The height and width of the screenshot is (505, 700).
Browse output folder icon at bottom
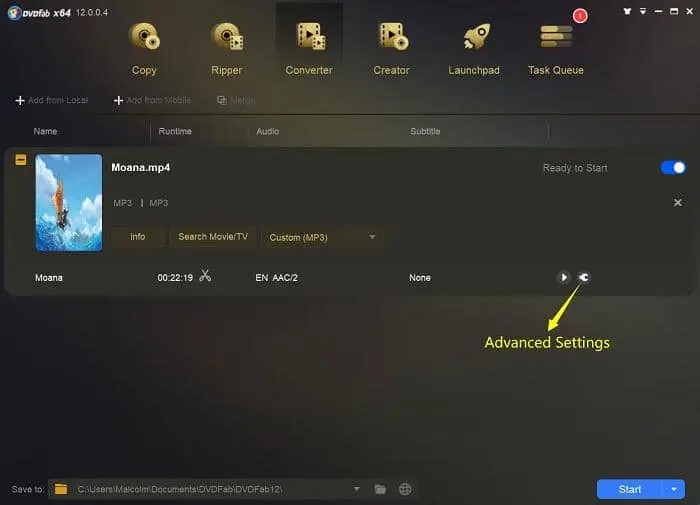pyautogui.click(x=380, y=489)
